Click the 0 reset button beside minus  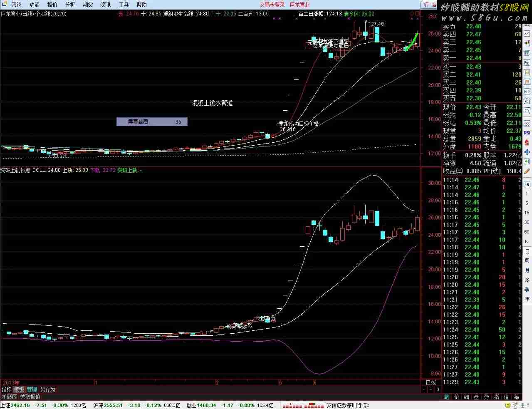click(438, 389)
